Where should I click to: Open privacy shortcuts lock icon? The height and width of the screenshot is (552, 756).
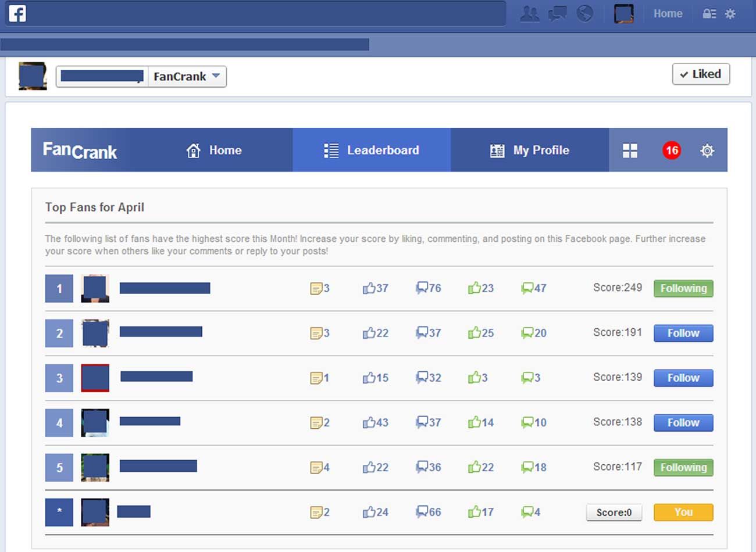(709, 13)
